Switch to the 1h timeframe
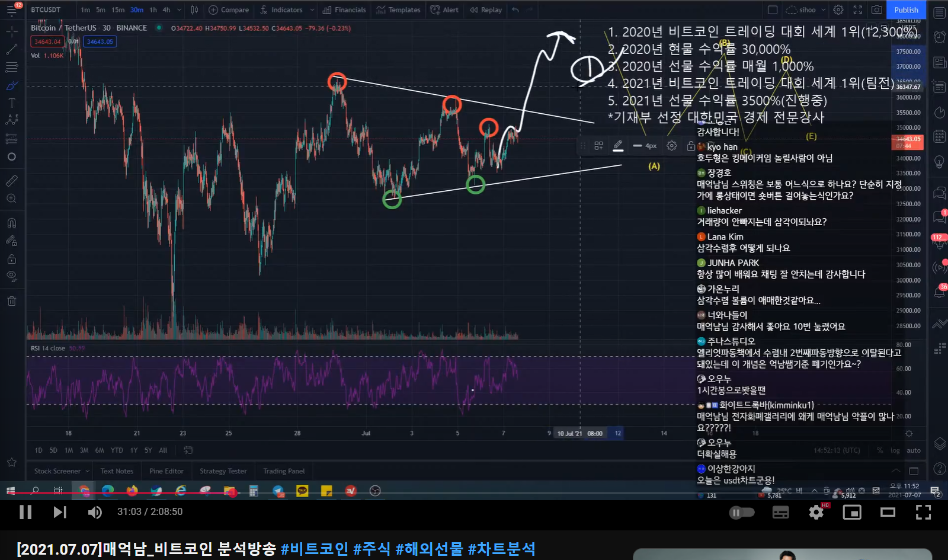The width and height of the screenshot is (948, 560). (153, 10)
